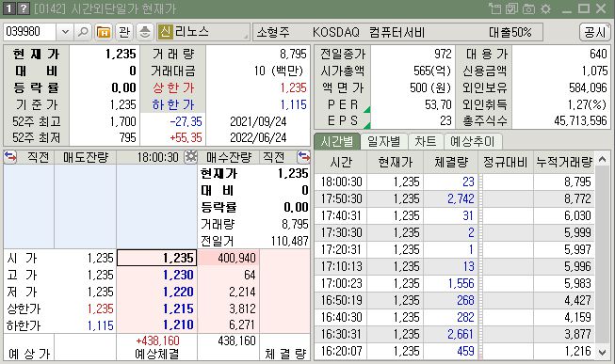This screenshot has width=615, height=364.
Task: Click the 438,160 total bid quantity
Action: [x=236, y=340]
